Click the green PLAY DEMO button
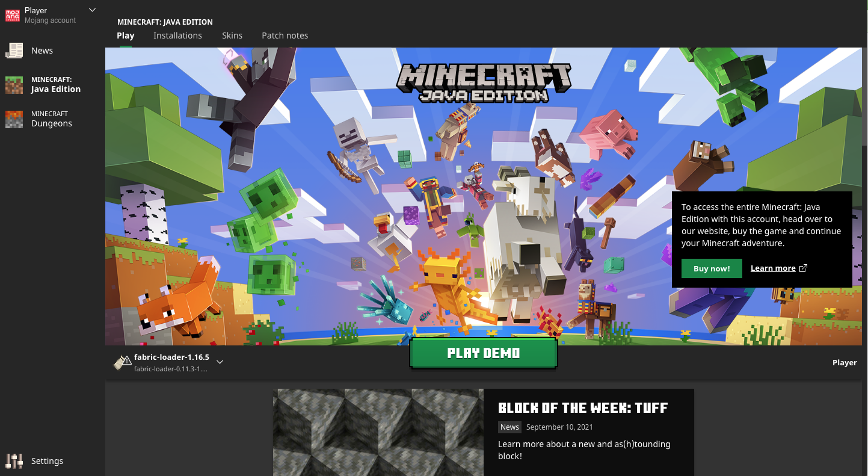This screenshot has height=476, width=868. pyautogui.click(x=484, y=353)
